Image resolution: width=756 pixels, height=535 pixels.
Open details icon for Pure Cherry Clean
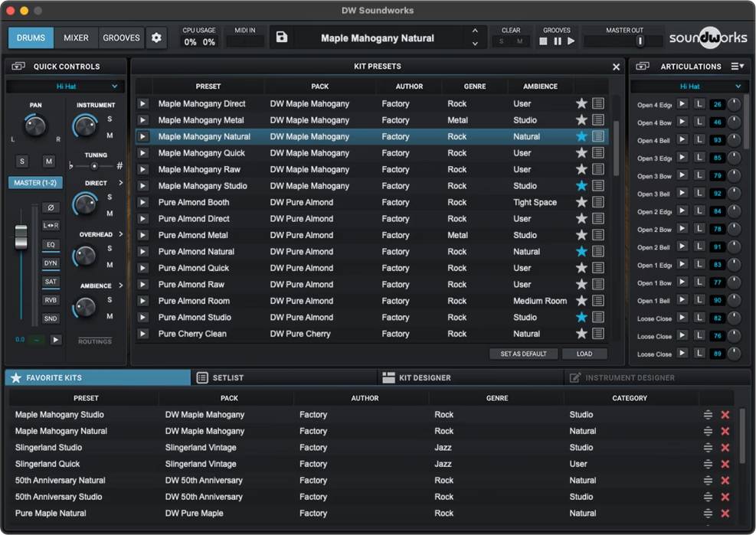[x=598, y=334]
